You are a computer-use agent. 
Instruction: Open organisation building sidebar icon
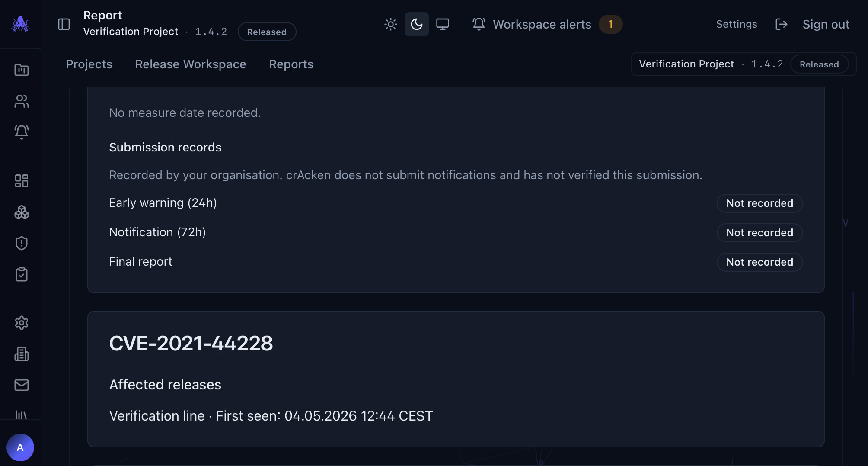(21, 354)
